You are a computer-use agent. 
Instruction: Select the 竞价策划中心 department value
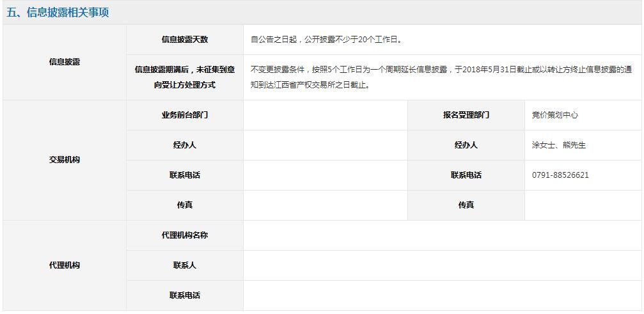pyautogui.click(x=554, y=115)
